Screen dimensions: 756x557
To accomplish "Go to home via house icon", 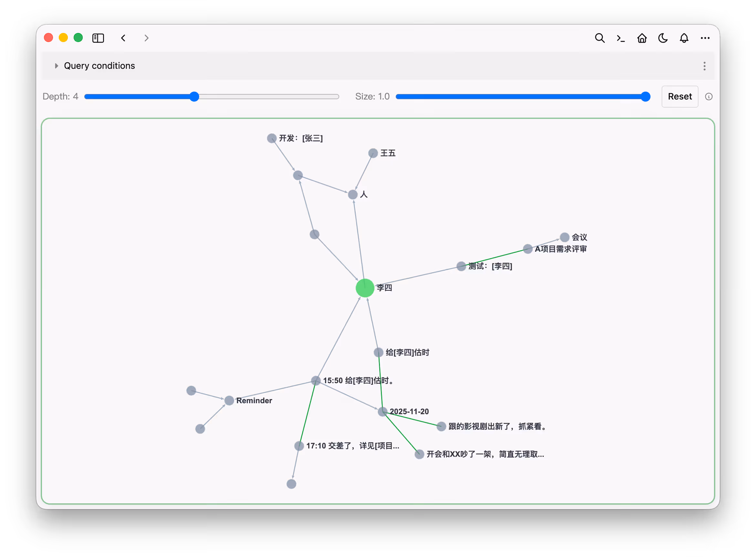I will (x=642, y=38).
